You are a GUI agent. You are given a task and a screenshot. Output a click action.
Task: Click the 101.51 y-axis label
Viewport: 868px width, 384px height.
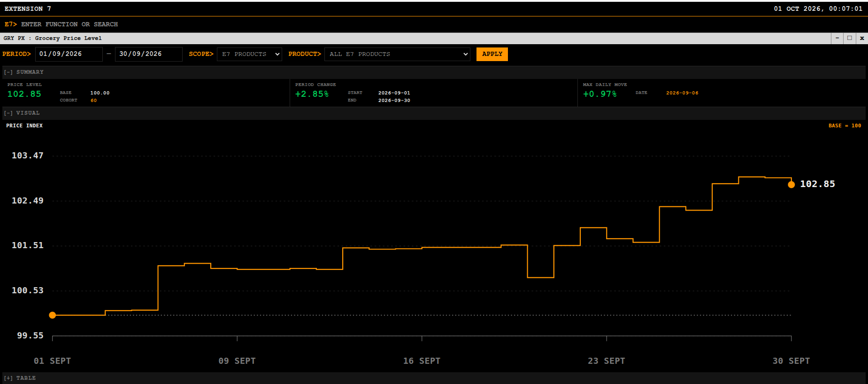pyautogui.click(x=28, y=245)
